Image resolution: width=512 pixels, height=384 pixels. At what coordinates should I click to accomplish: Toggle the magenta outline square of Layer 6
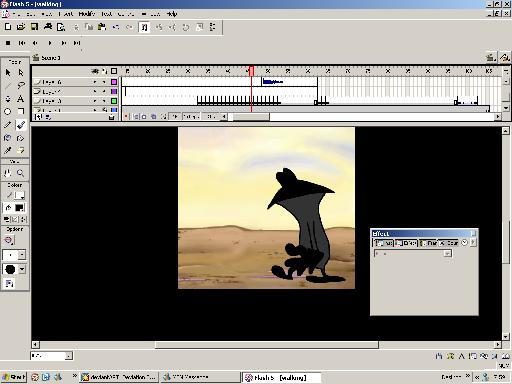(114, 82)
